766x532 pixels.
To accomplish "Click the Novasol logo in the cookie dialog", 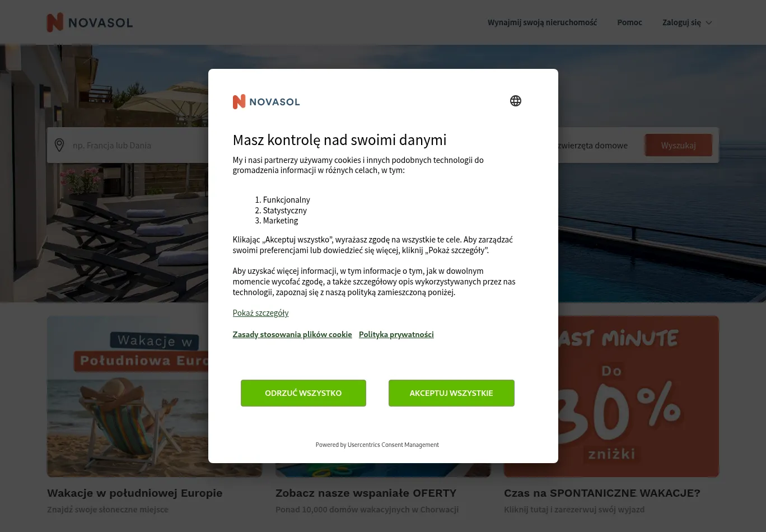I will 266,102.
